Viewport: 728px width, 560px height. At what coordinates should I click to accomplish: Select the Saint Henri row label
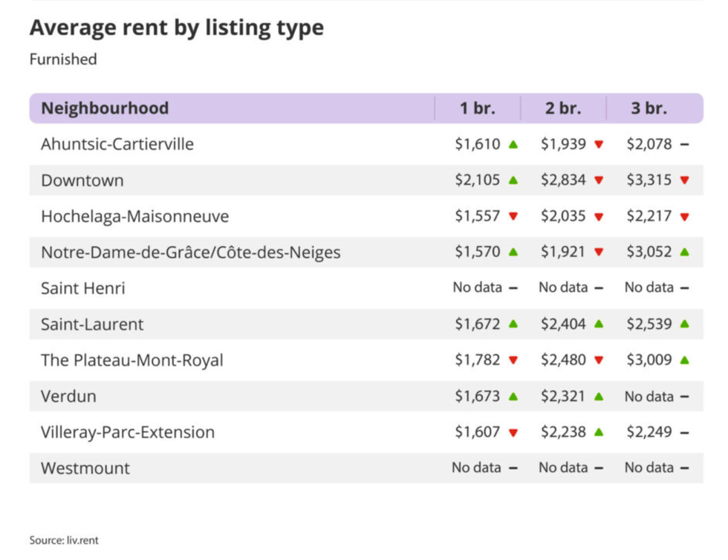[x=82, y=288]
